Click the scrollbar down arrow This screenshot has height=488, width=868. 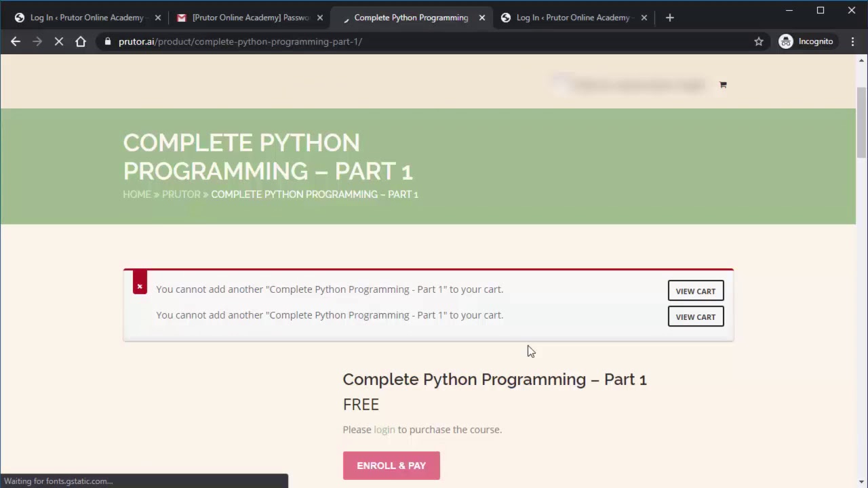click(x=862, y=482)
